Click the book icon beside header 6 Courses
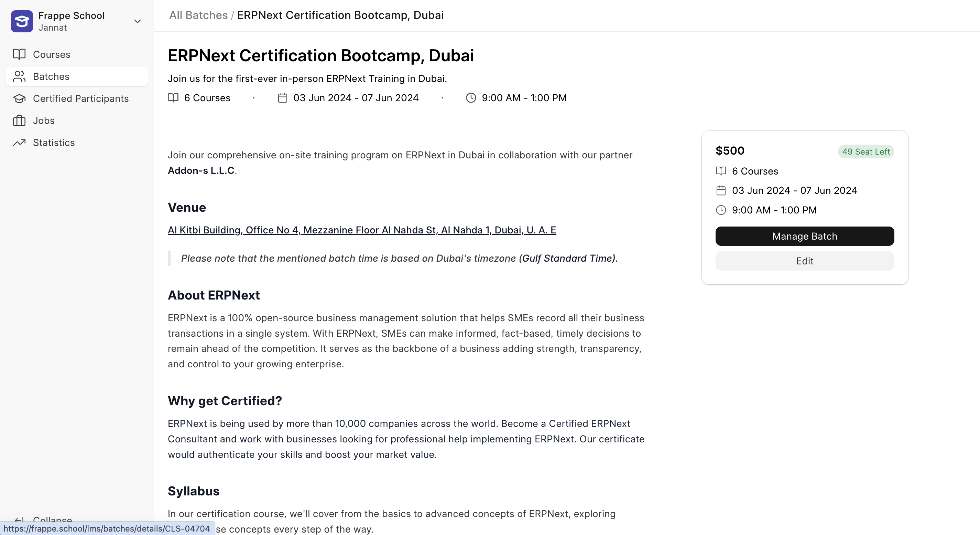 point(173,98)
